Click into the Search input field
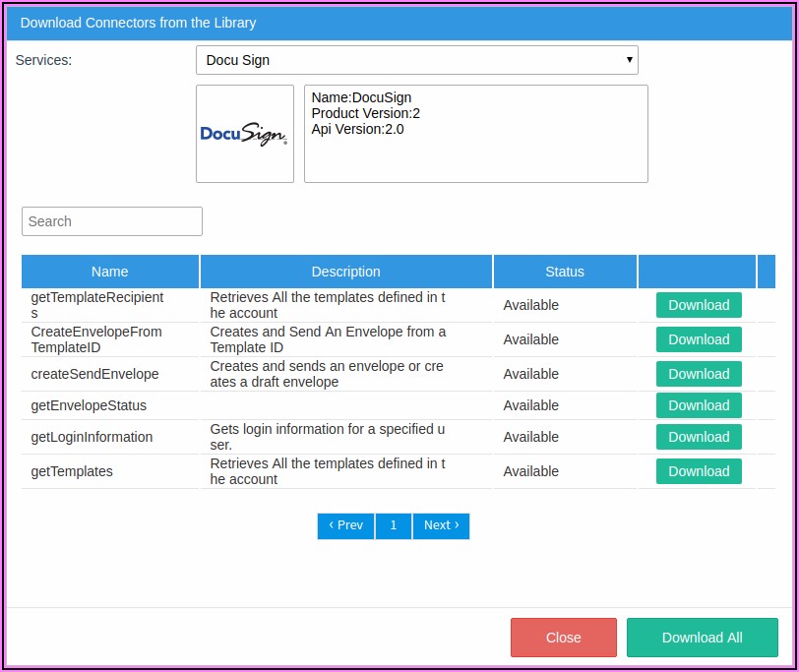This screenshot has width=799, height=672. point(112,221)
